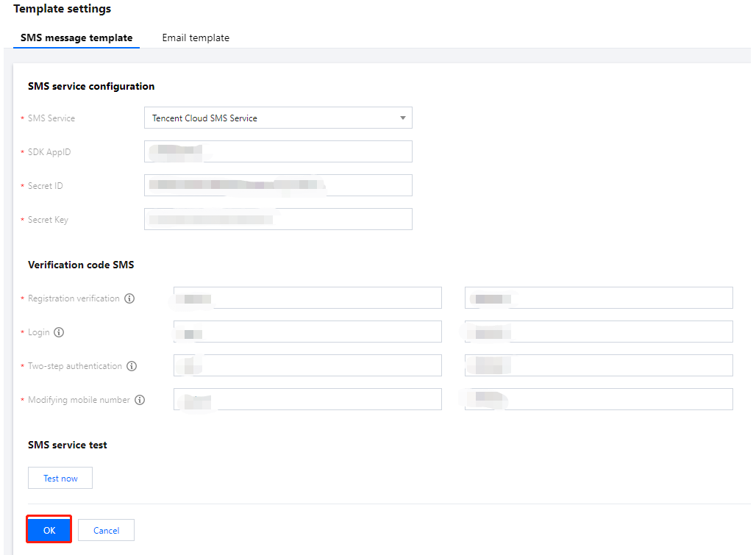The height and width of the screenshot is (555, 756).
Task: Click the Cancel button
Action: coord(106,530)
